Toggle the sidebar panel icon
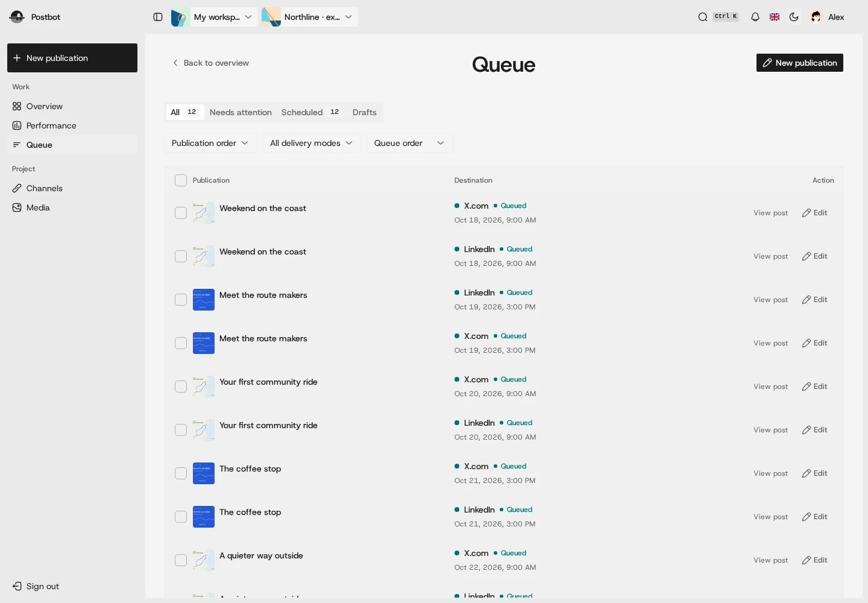The width and height of the screenshot is (868, 603). tap(158, 17)
